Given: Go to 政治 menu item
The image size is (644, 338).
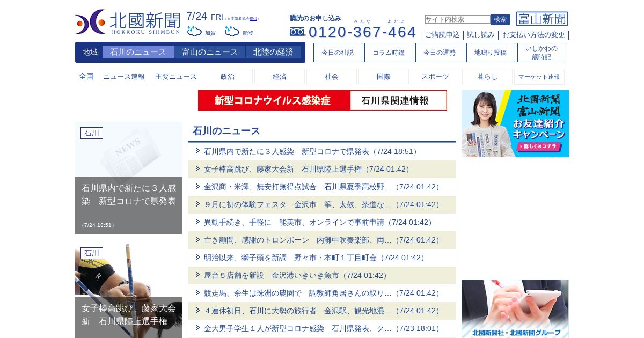Looking at the screenshot, I should (x=228, y=77).
